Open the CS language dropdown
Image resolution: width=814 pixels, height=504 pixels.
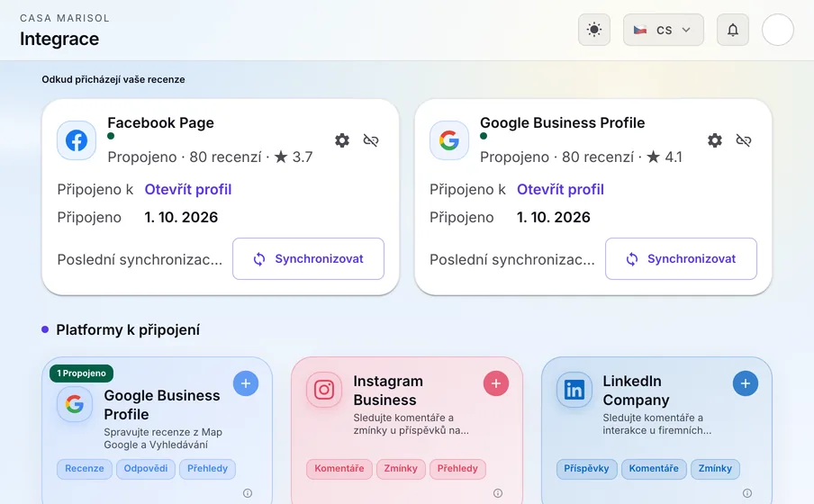tap(664, 30)
